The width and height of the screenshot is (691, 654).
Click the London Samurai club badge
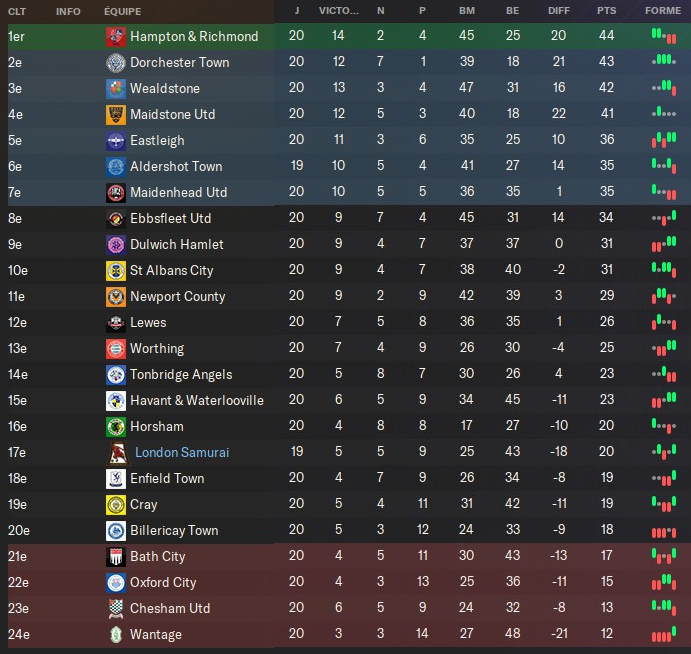tap(116, 453)
